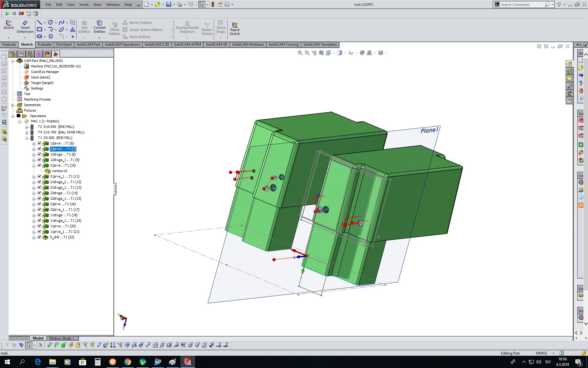Switch to the SolidCAM Operations tab

coord(122,44)
